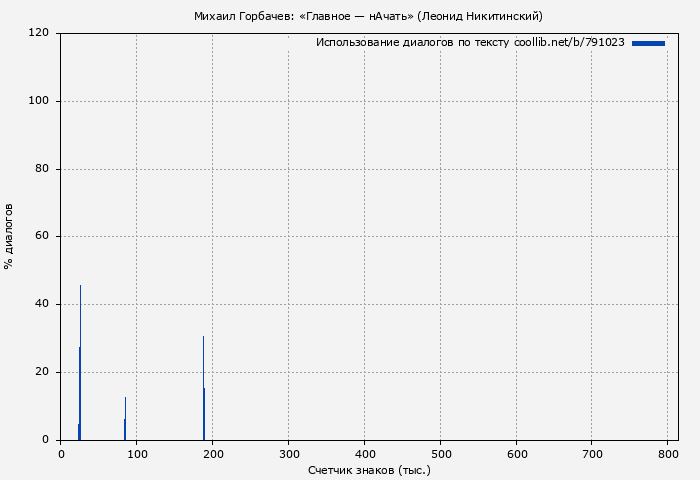Click the x-axis tick label 400
This screenshot has width=700, height=480.
(x=364, y=454)
